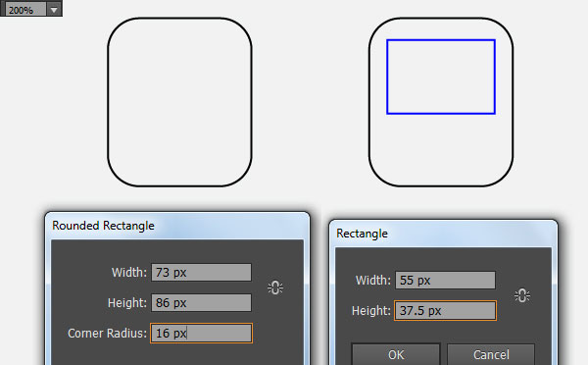Click the Rectangle dialog Height field

click(445, 311)
